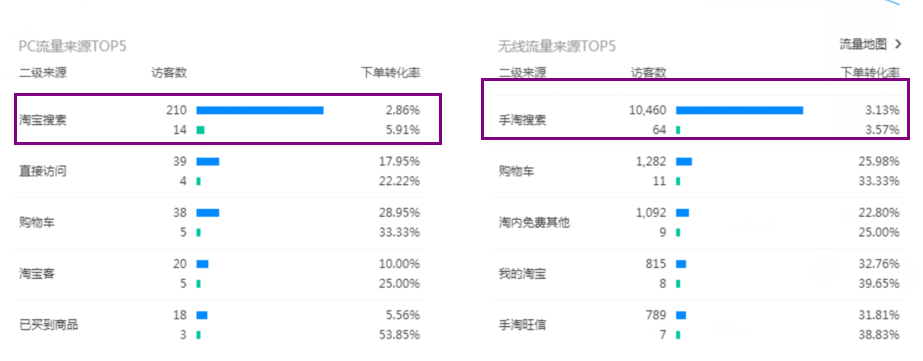This screenshot has width=923, height=361.
Task: Click the chevron arrow beside 流量地图
Action: tap(898, 44)
